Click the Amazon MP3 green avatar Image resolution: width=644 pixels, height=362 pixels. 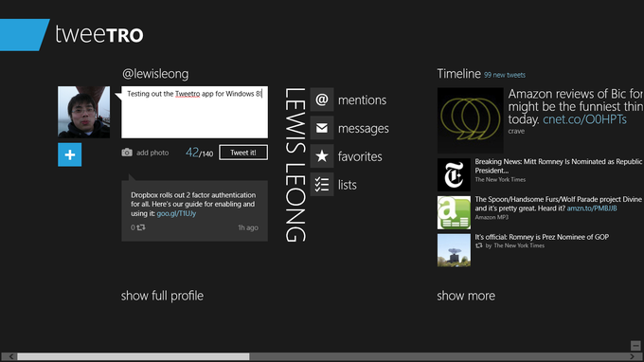coord(454,212)
